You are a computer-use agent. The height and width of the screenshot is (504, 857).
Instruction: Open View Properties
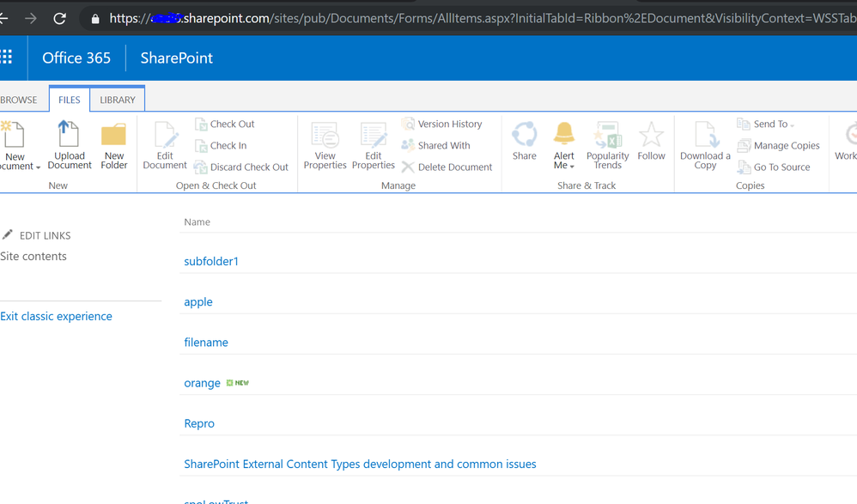pos(325,145)
